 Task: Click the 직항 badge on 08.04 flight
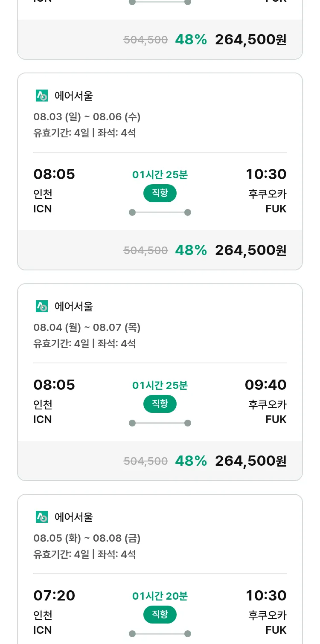click(x=160, y=403)
